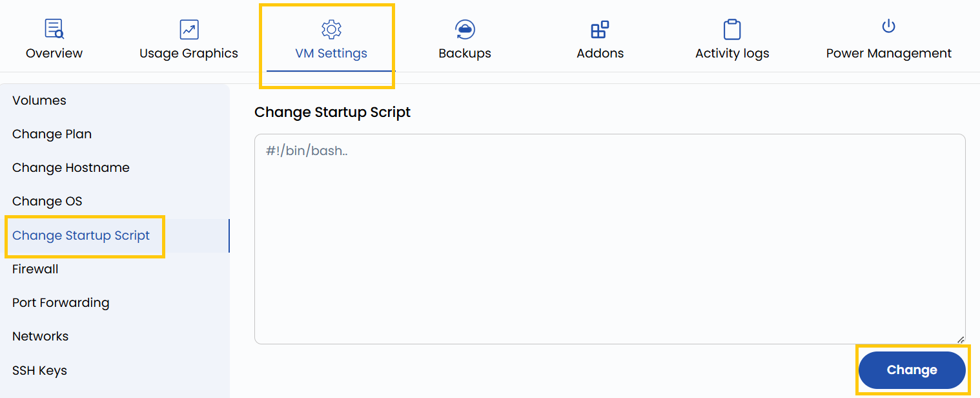
Task: Open the Overview section
Action: tap(54, 53)
